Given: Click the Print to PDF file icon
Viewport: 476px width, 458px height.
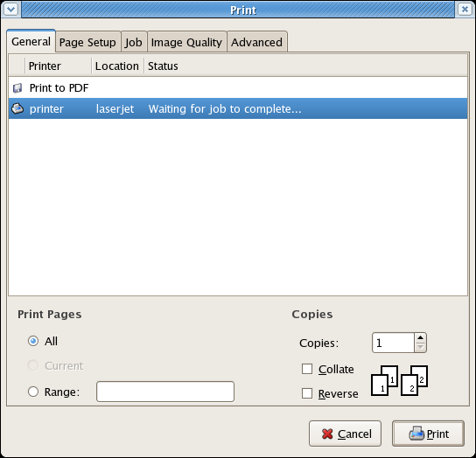Looking at the screenshot, I should 17,88.
